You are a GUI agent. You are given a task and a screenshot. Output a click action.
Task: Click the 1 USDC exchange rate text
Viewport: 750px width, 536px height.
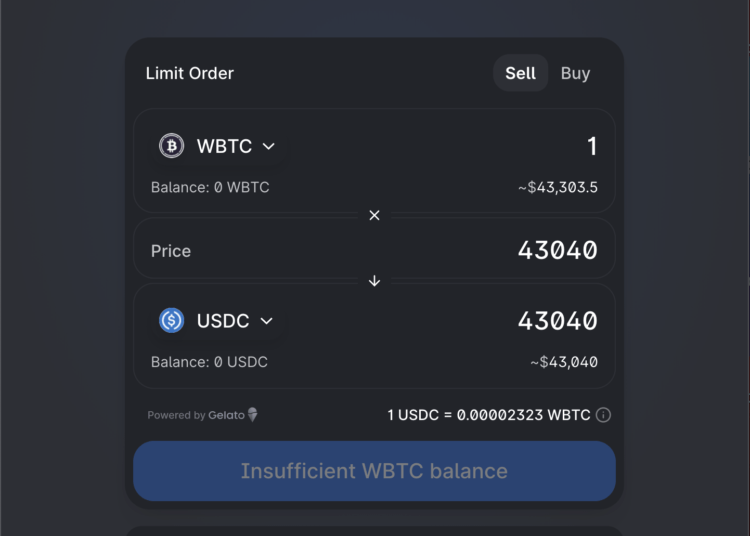pos(488,415)
